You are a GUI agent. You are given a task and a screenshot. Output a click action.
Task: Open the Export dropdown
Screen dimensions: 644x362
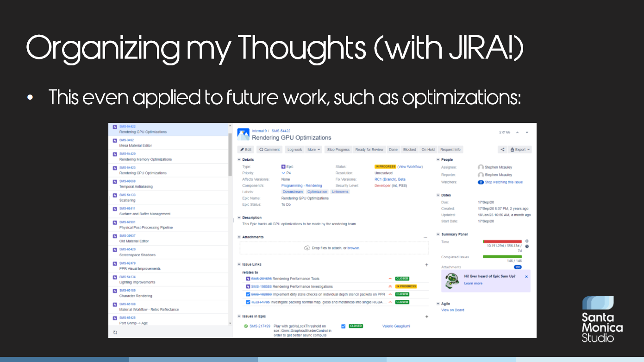coord(520,150)
